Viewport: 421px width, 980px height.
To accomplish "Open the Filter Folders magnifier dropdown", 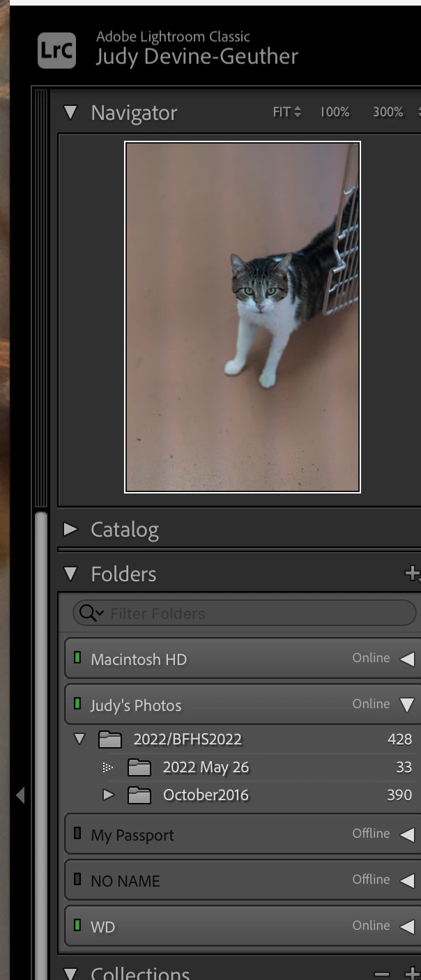I will pyautogui.click(x=91, y=613).
